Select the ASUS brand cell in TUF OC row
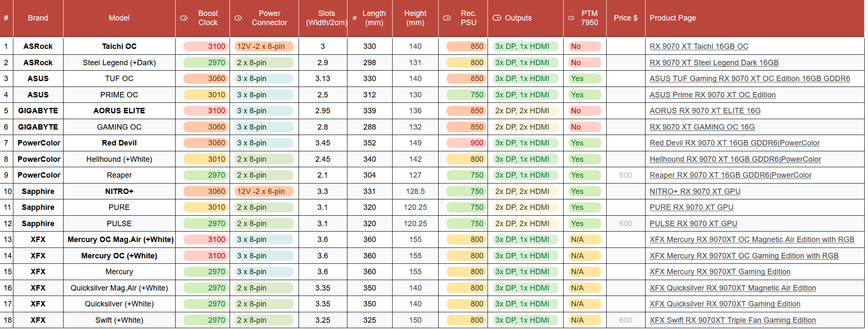Image resolution: width=868 pixels, height=329 pixels. pos(38,79)
